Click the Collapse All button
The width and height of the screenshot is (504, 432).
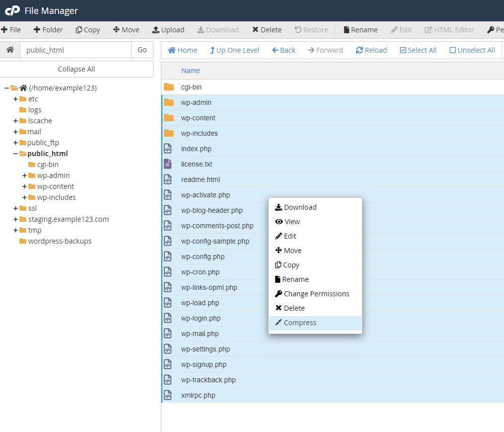(76, 69)
